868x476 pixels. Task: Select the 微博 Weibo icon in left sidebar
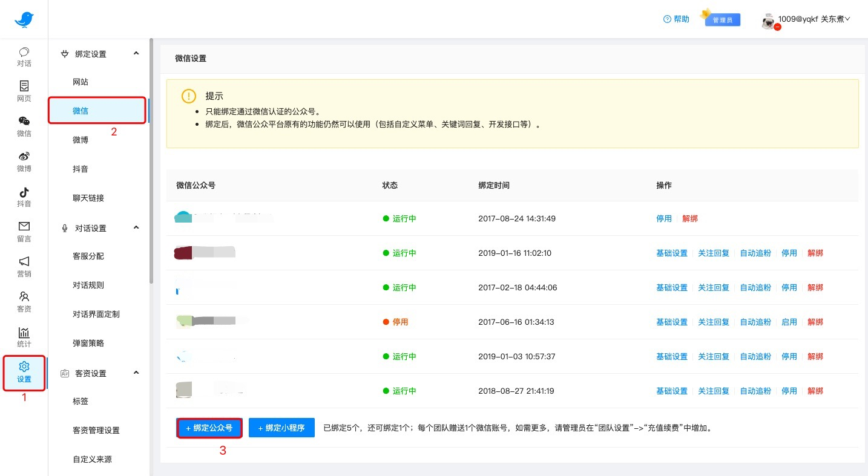pos(24,157)
